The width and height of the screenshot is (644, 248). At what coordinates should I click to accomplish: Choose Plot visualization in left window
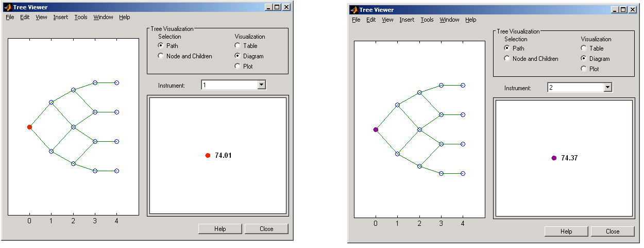238,66
